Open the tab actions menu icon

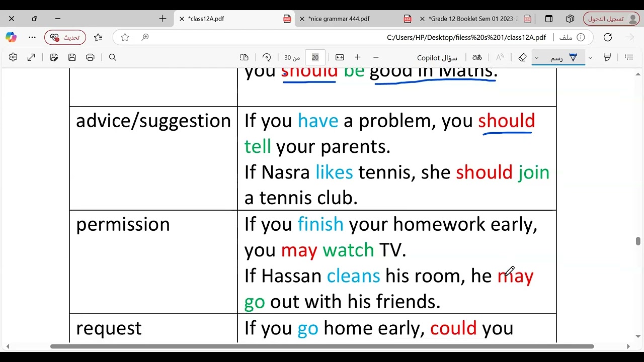point(549,19)
